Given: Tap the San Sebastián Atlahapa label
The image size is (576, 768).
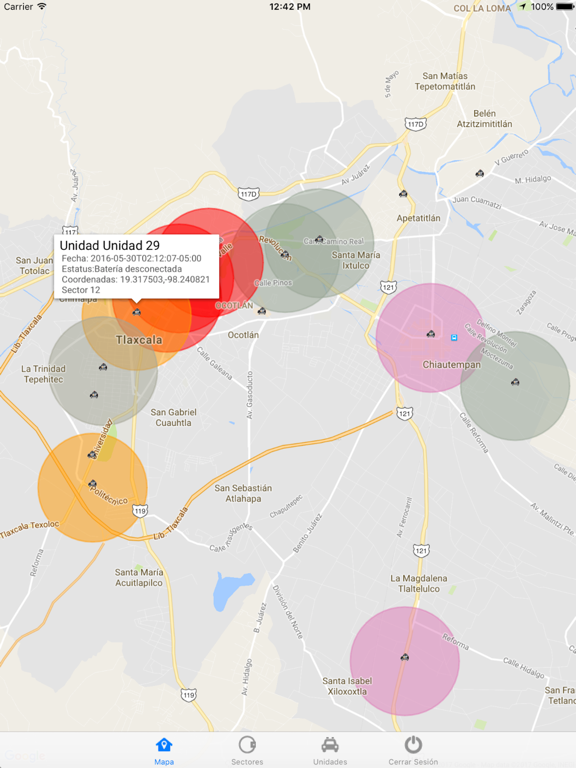Looking at the screenshot, I should [243, 493].
